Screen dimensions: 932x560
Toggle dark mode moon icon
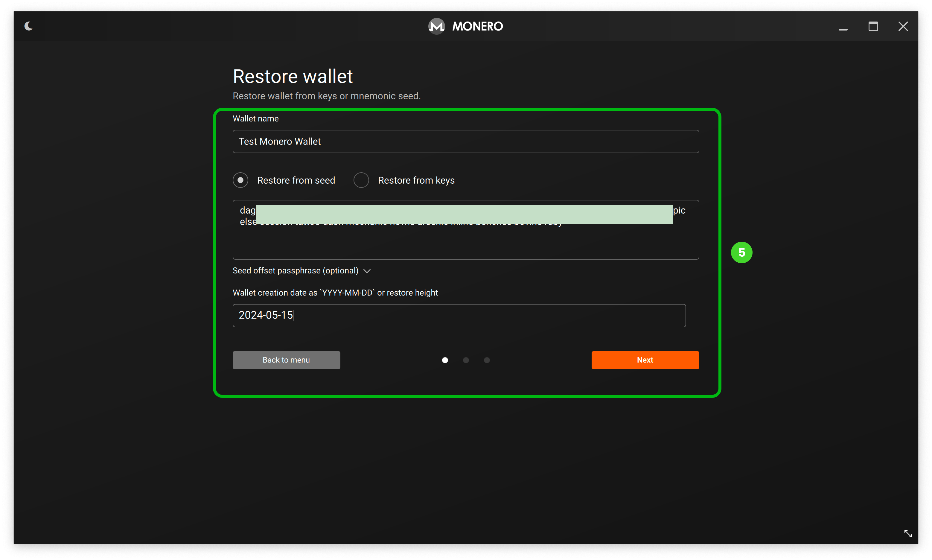pyautogui.click(x=29, y=26)
